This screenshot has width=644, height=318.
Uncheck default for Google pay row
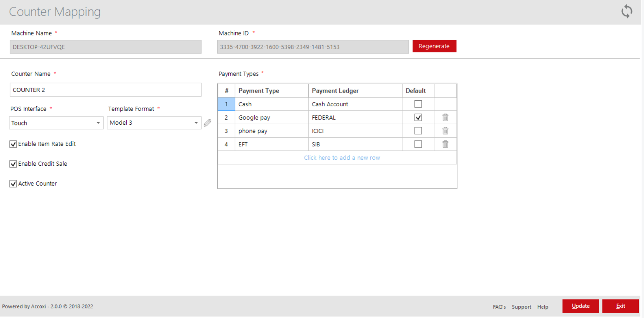click(418, 117)
